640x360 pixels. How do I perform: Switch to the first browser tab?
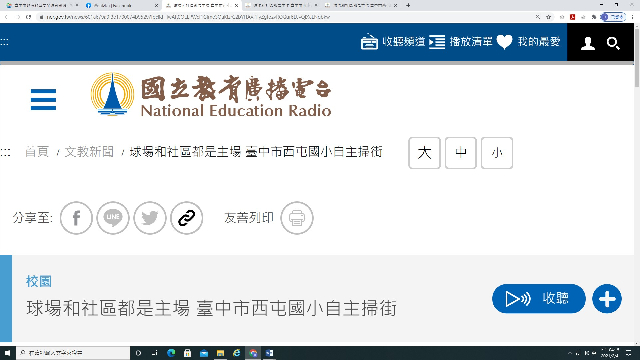tap(41, 5)
